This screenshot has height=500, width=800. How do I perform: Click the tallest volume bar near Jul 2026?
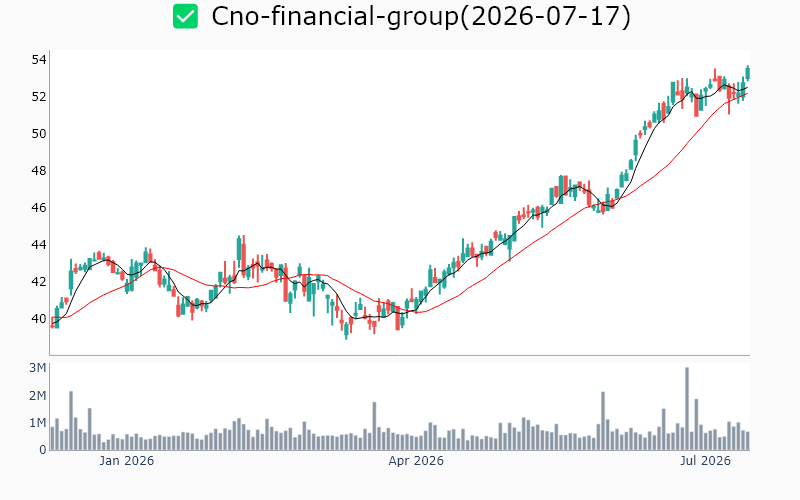click(x=687, y=408)
